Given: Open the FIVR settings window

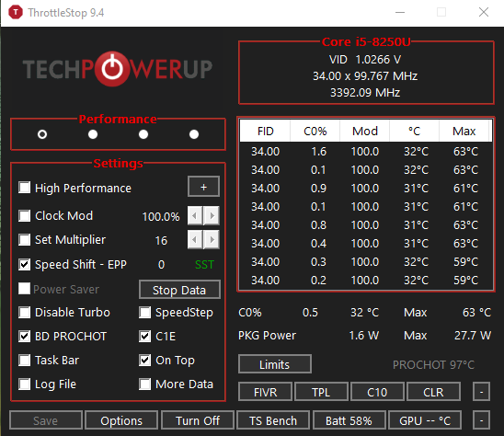Looking at the screenshot, I should (265, 392).
